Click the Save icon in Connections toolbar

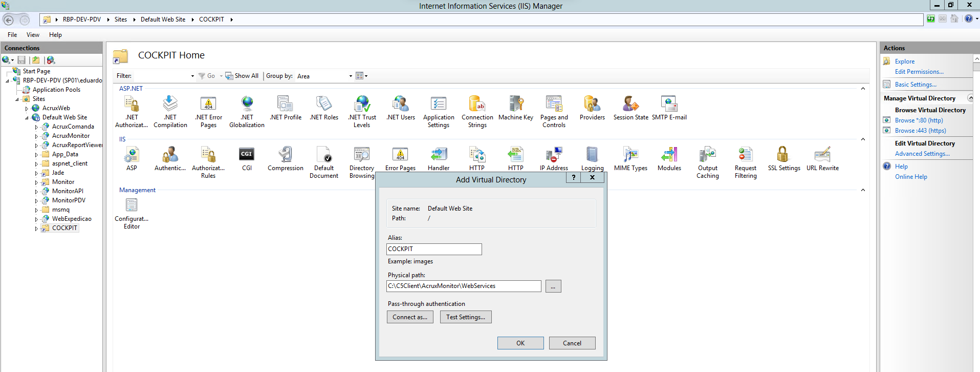[x=21, y=60]
